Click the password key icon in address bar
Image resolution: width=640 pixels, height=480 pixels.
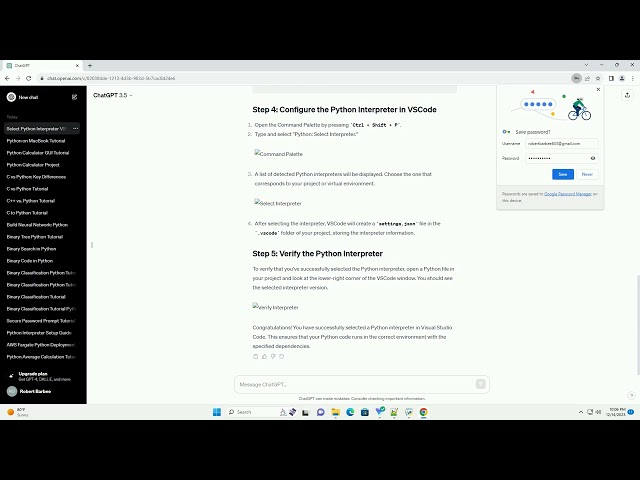(576, 78)
